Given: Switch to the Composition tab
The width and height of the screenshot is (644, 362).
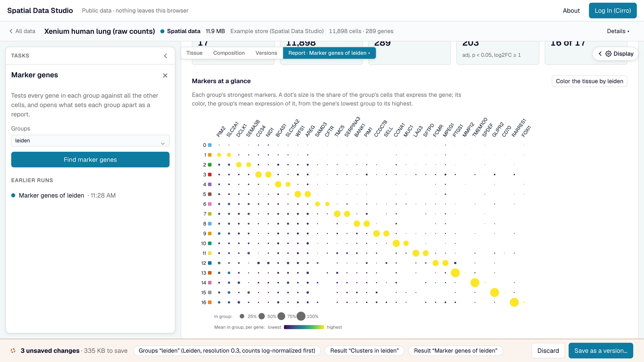Looking at the screenshot, I should [x=229, y=53].
